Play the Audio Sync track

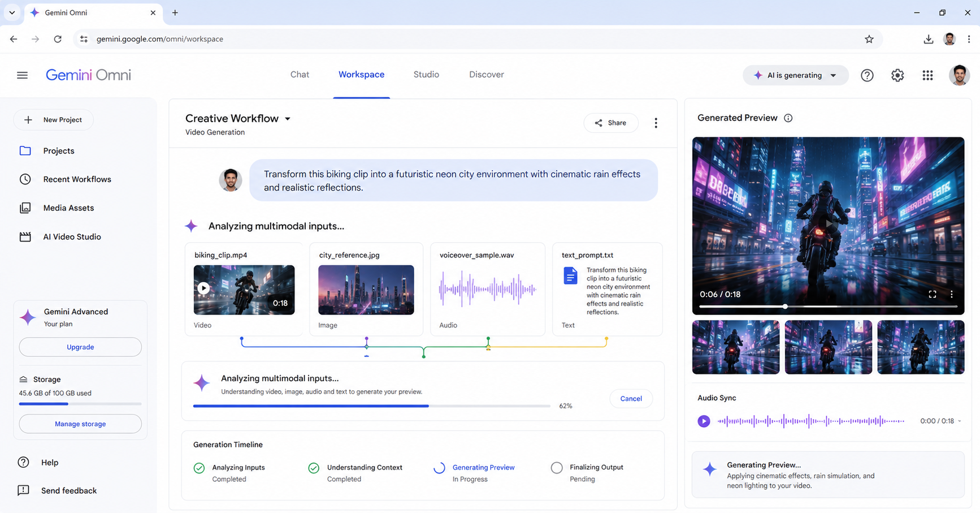point(704,421)
